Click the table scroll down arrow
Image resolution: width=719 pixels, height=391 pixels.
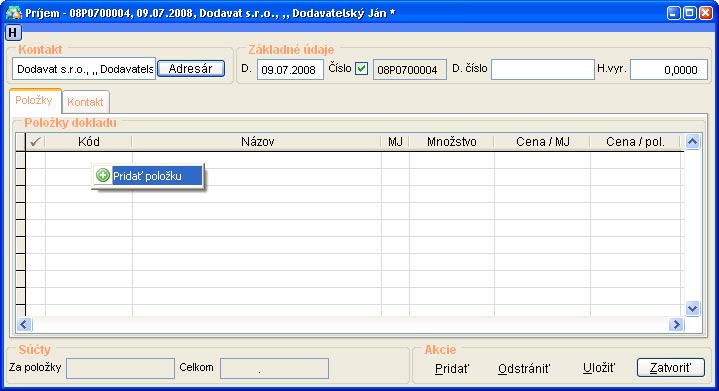coord(692,308)
